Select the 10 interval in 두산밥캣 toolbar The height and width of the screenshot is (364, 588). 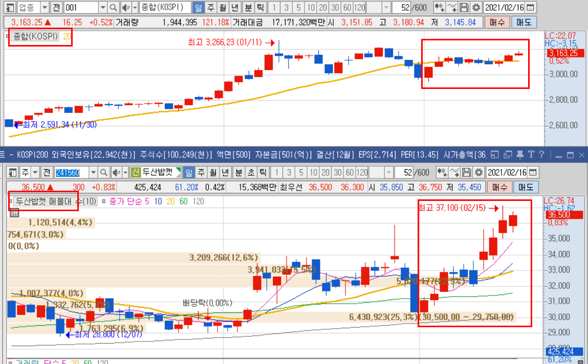point(313,172)
